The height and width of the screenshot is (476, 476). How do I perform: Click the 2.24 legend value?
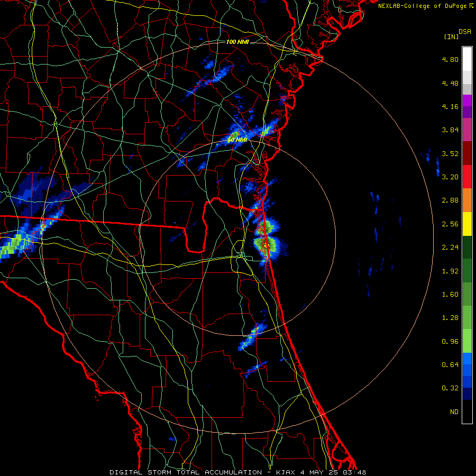click(450, 248)
